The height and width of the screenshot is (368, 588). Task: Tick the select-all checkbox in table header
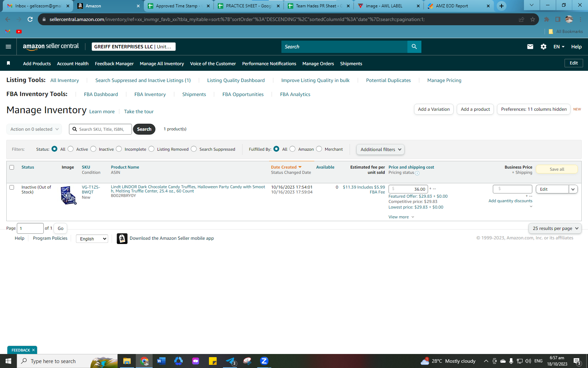pyautogui.click(x=12, y=167)
